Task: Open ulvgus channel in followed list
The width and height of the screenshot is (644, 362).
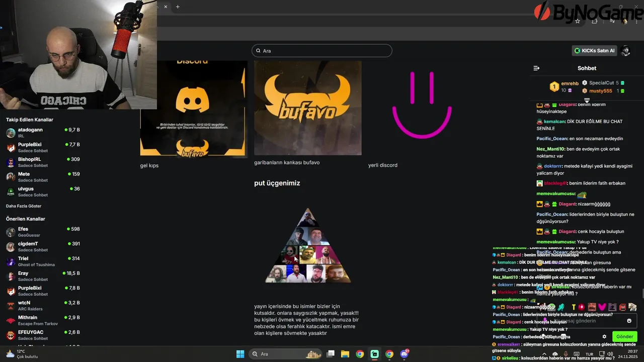Action: click(x=44, y=192)
